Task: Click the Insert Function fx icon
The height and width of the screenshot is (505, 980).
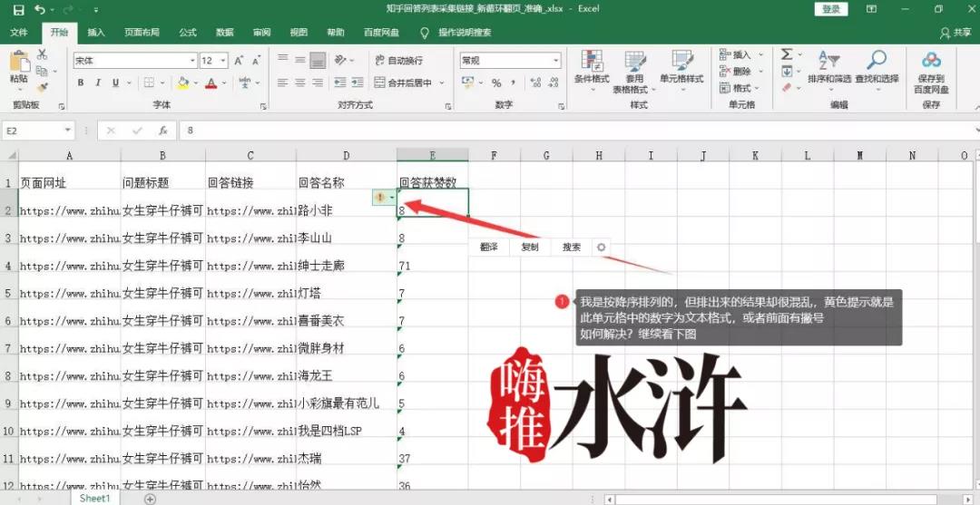Action: coord(163,131)
